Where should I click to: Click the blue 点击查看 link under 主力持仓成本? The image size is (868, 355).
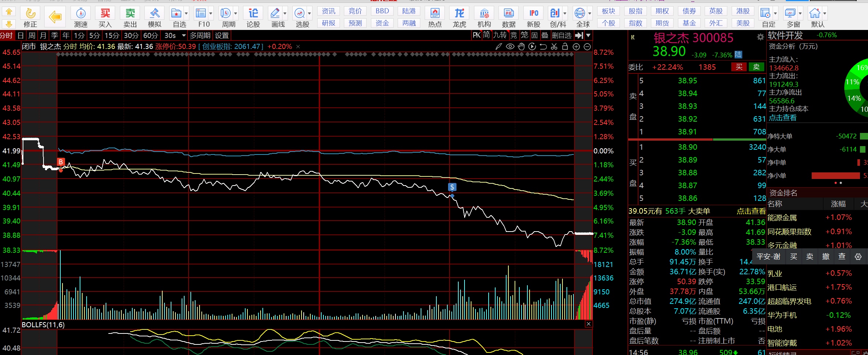coord(782,118)
